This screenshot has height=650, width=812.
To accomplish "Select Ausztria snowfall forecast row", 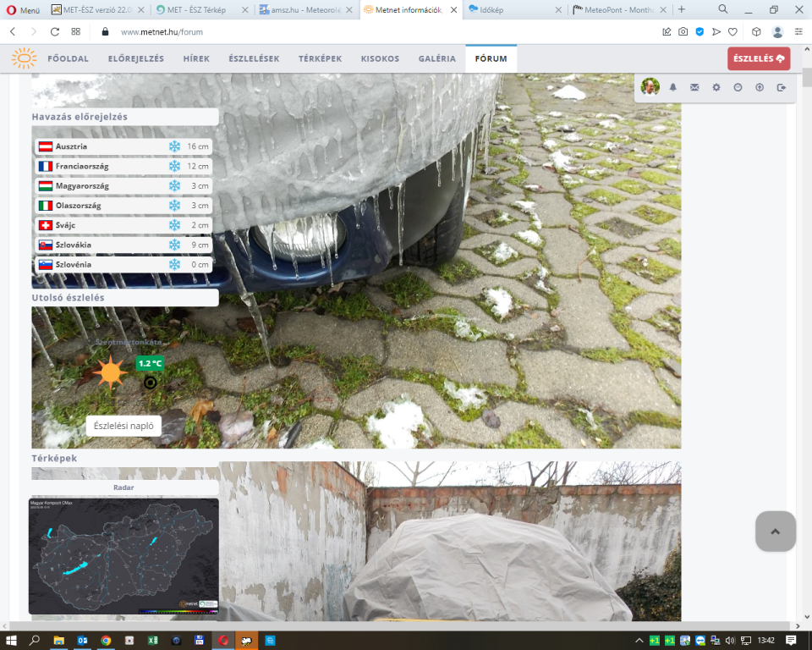I will [125, 146].
